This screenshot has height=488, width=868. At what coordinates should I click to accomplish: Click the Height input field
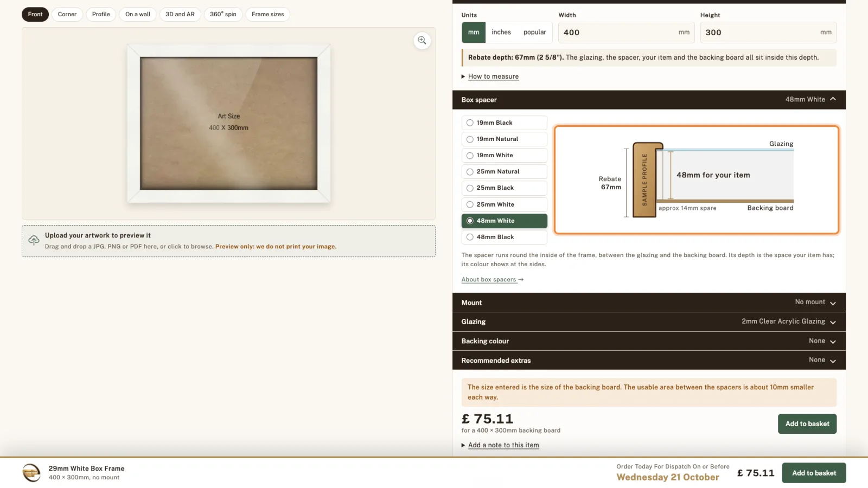click(768, 33)
